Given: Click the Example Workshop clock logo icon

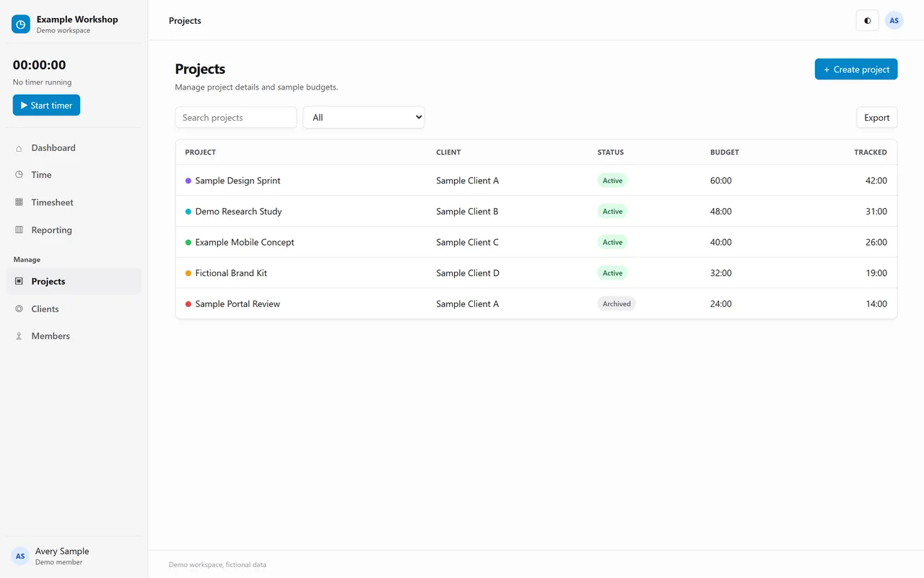Looking at the screenshot, I should coord(21,25).
